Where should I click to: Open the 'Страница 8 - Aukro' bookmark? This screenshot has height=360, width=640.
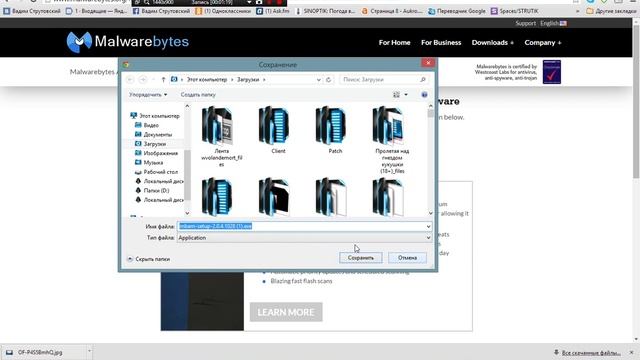tap(392, 11)
